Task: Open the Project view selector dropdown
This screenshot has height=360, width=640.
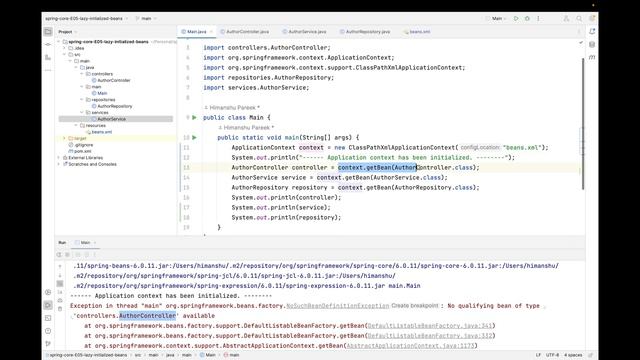Action: coord(68,31)
